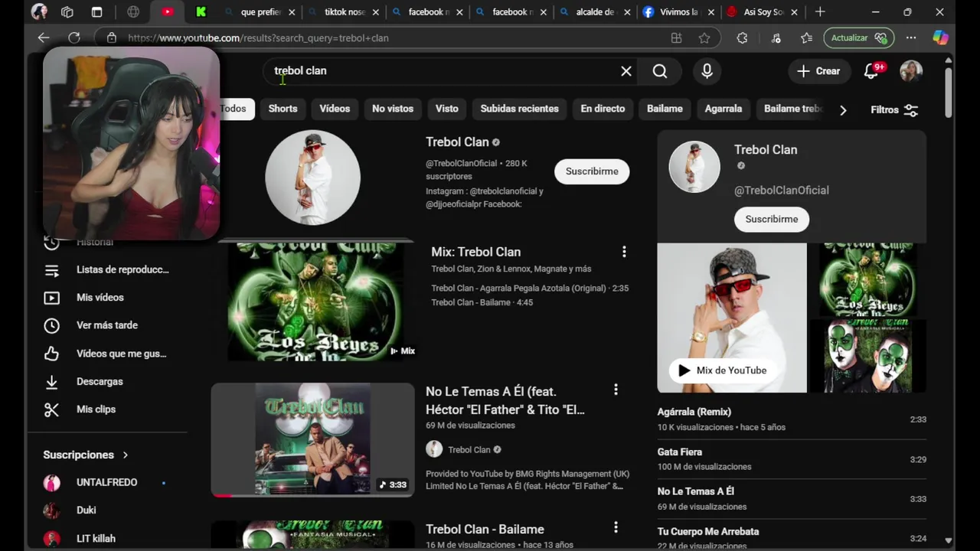Bookmark this page with star icon
Viewport: 980px width, 551px height.
pyautogui.click(x=704, y=37)
